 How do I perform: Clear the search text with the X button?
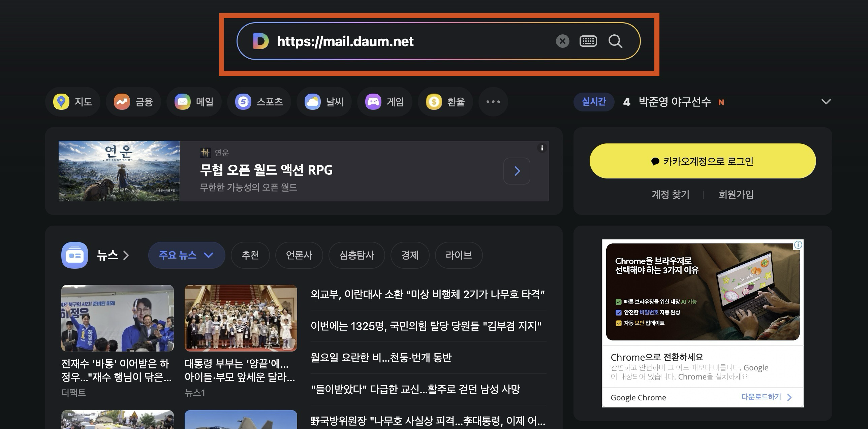pos(562,41)
